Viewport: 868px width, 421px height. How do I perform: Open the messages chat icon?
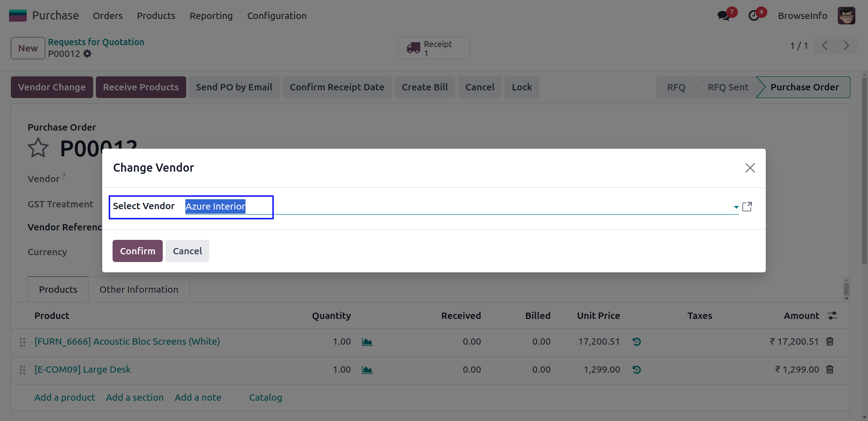[723, 16]
